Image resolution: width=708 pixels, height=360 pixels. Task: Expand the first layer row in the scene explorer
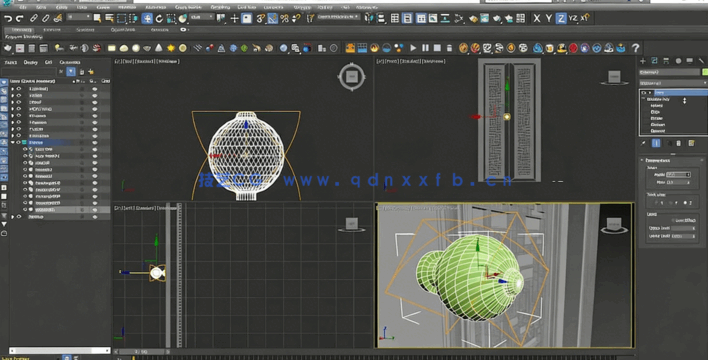[x=13, y=89]
